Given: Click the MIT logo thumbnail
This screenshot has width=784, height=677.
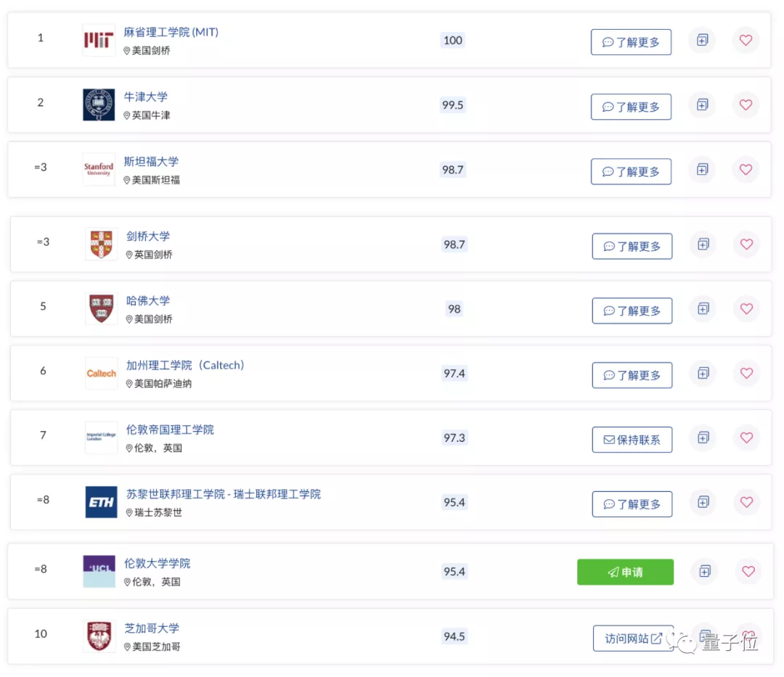Looking at the screenshot, I should point(99,40).
